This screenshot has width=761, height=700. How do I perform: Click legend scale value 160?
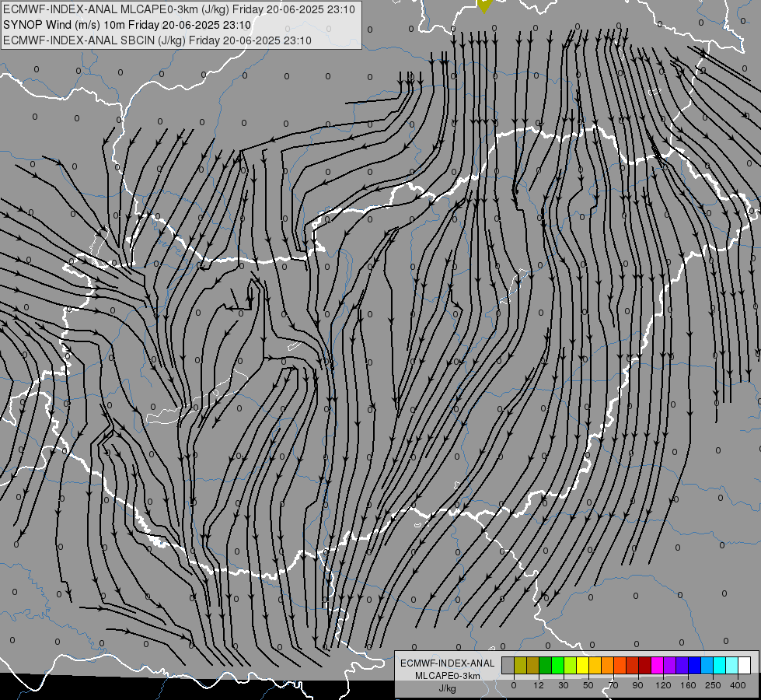pos(689,685)
